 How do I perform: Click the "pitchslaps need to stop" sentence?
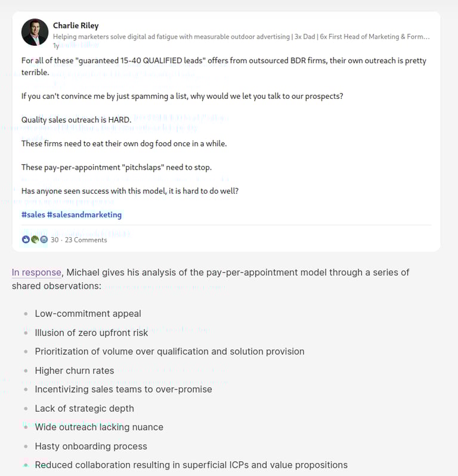pyautogui.click(x=116, y=167)
